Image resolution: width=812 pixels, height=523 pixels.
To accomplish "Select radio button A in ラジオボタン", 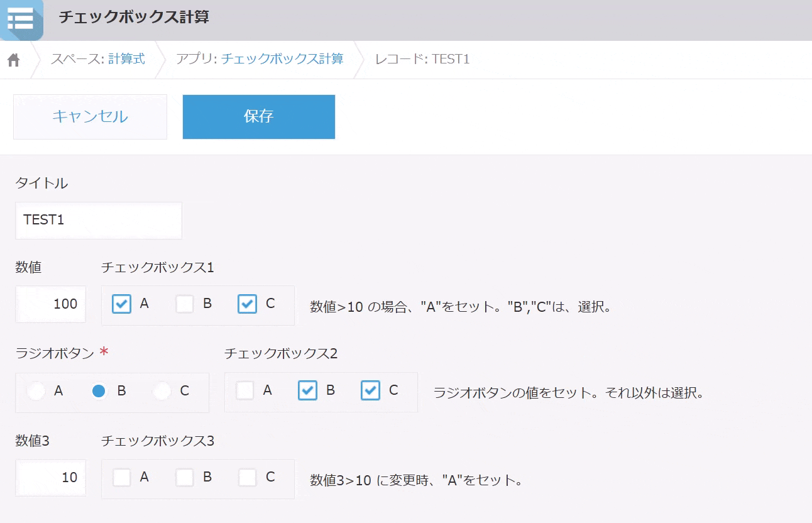I will 36,391.
